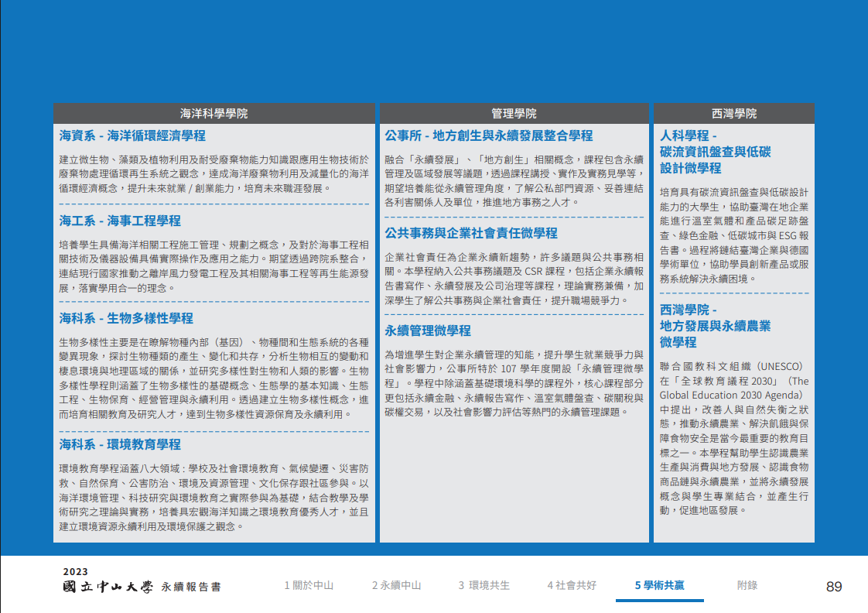Image resolution: width=868 pixels, height=613 pixels.
Task: Select the 海科系 - 生物多樣性學程 heading
Action: point(126,318)
